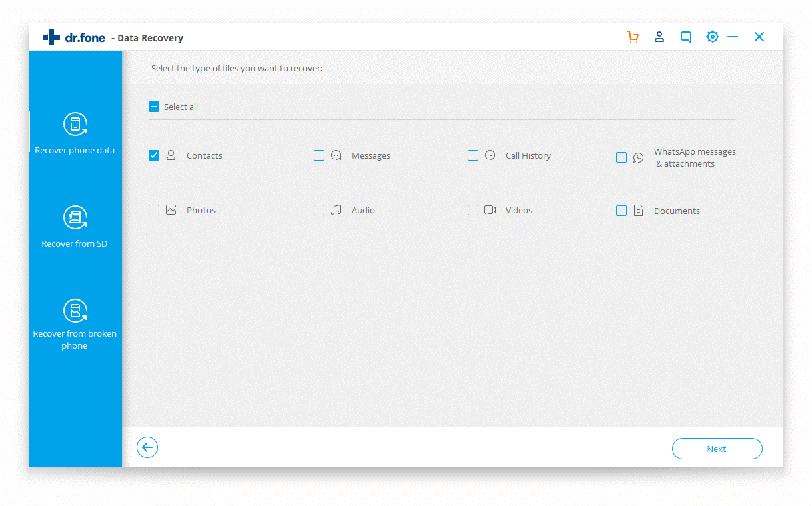Open the settings gear icon

[713, 37]
